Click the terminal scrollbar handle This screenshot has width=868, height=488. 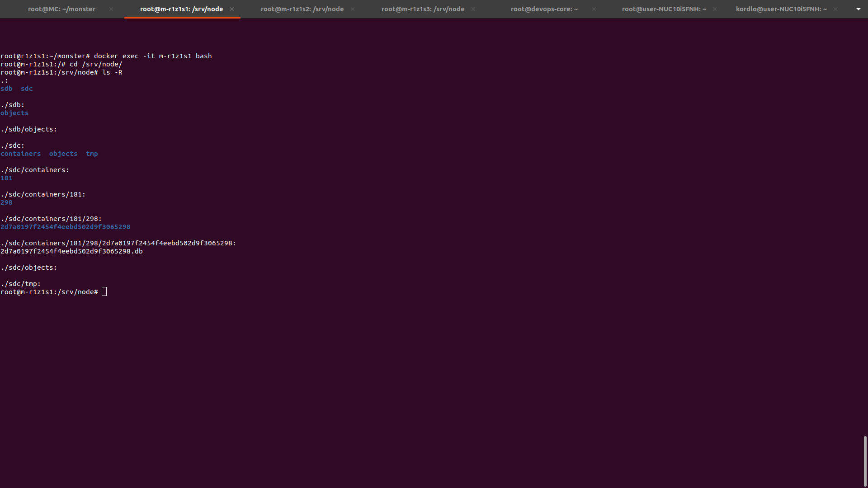click(x=865, y=461)
